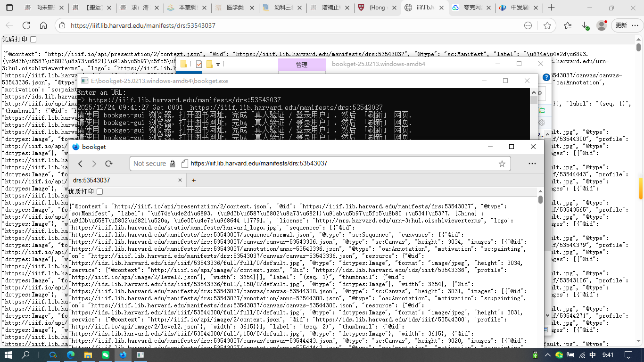
Task: Add page to Edge favorites with star
Action: 547,25
